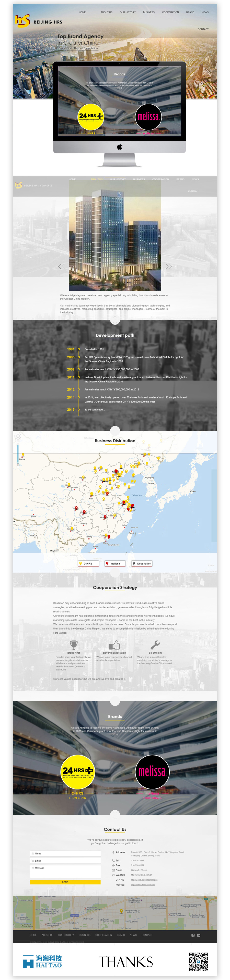Click the yellow 24HRS logo on the iMac screen
The height and width of the screenshot is (980, 230).
[x=90, y=116]
